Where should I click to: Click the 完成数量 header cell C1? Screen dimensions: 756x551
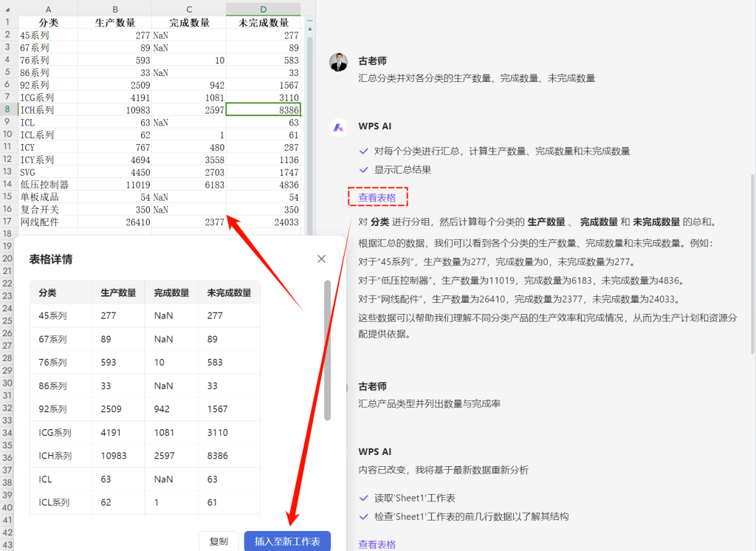point(189,23)
